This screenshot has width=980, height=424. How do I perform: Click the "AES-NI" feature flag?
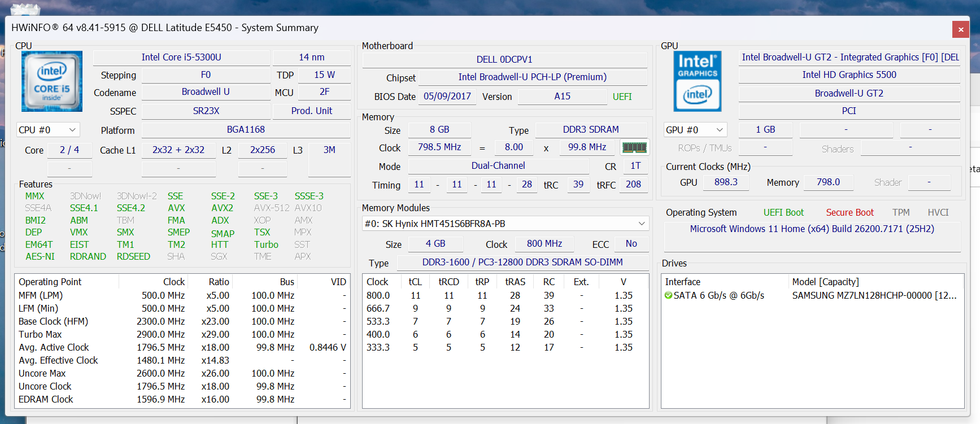pos(40,256)
